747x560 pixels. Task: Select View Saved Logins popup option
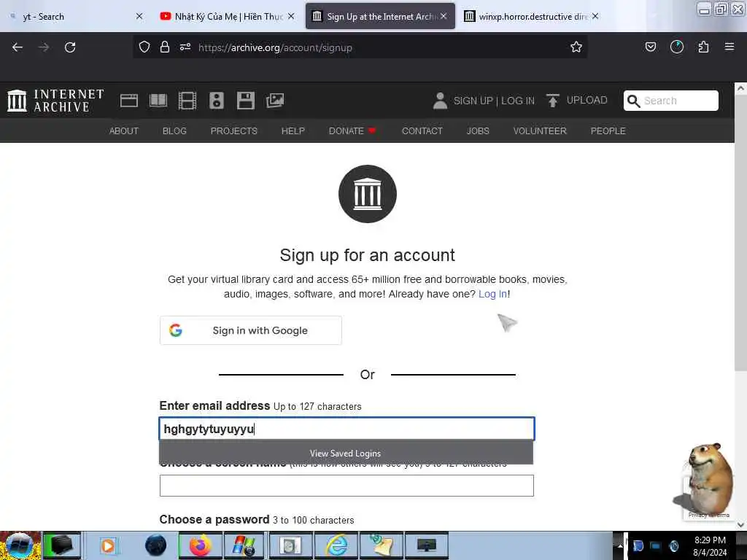tap(346, 454)
